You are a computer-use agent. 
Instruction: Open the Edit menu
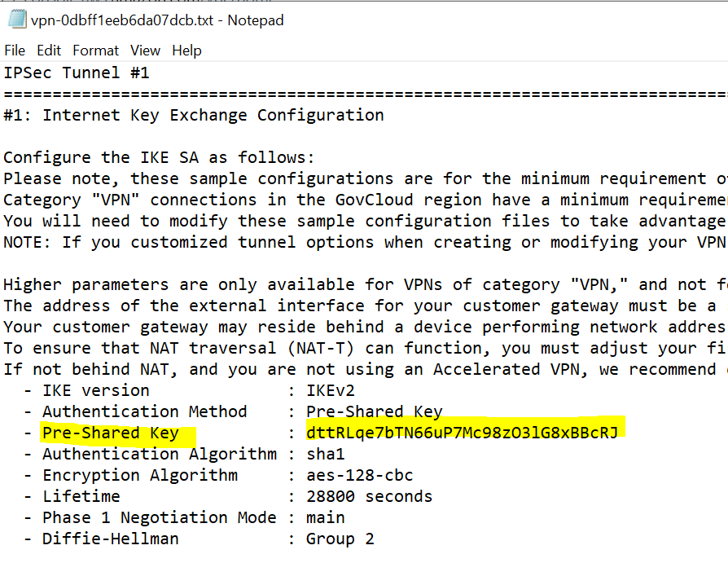click(x=49, y=51)
